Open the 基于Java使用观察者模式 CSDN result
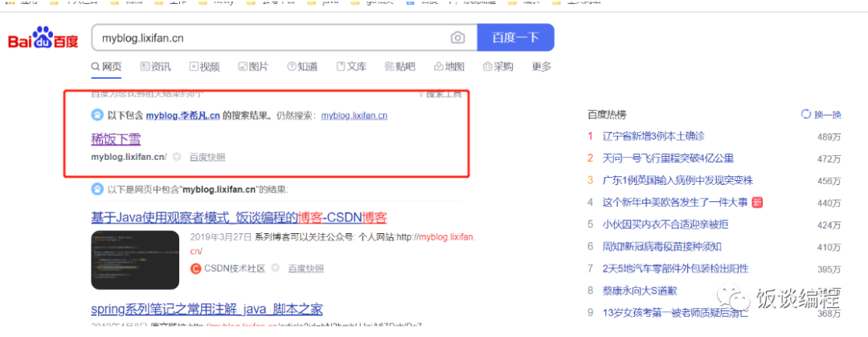This screenshot has width=868, height=337. (239, 216)
